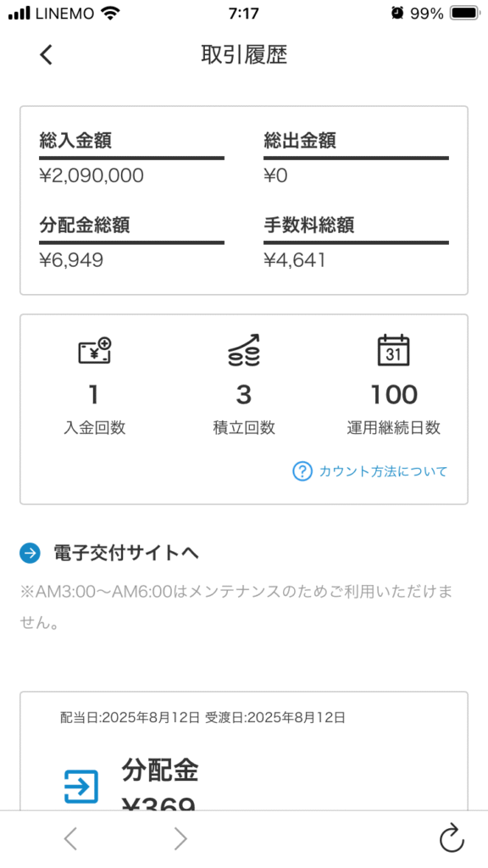The image size is (488, 868).
Task: Go back using bottom left chevron
Action: pyautogui.click(x=70, y=839)
